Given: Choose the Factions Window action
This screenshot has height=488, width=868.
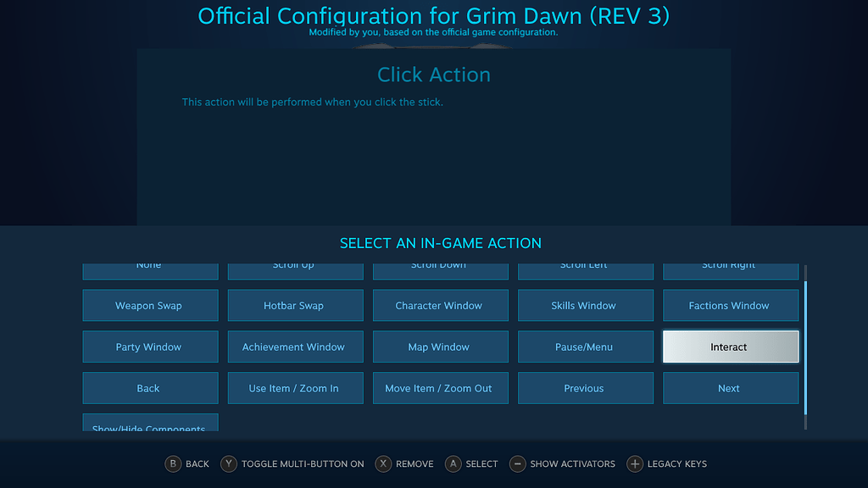Looking at the screenshot, I should click(x=730, y=305).
